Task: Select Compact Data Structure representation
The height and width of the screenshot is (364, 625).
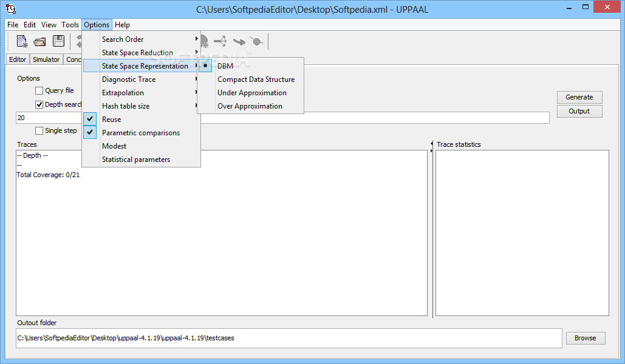Action: point(251,79)
